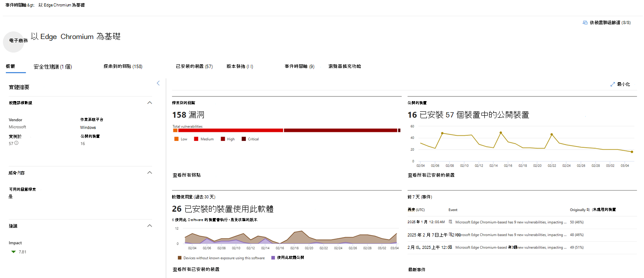
Task: Open 查看所有已安裝的裝置 link under exposed devices chart
Action: click(x=431, y=175)
